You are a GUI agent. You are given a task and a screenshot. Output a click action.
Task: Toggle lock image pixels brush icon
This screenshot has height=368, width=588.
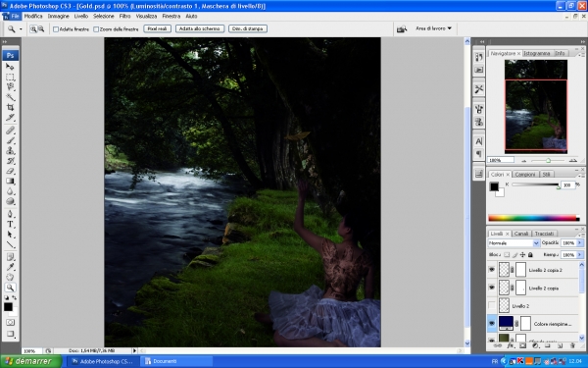click(514, 254)
